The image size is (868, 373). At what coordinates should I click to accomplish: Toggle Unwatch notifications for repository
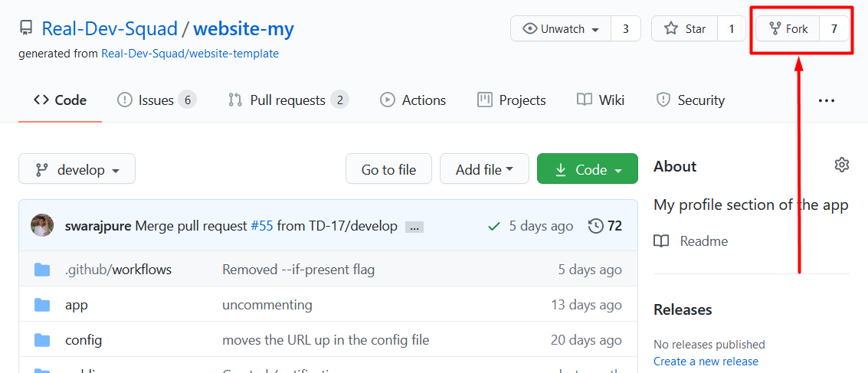[561, 29]
